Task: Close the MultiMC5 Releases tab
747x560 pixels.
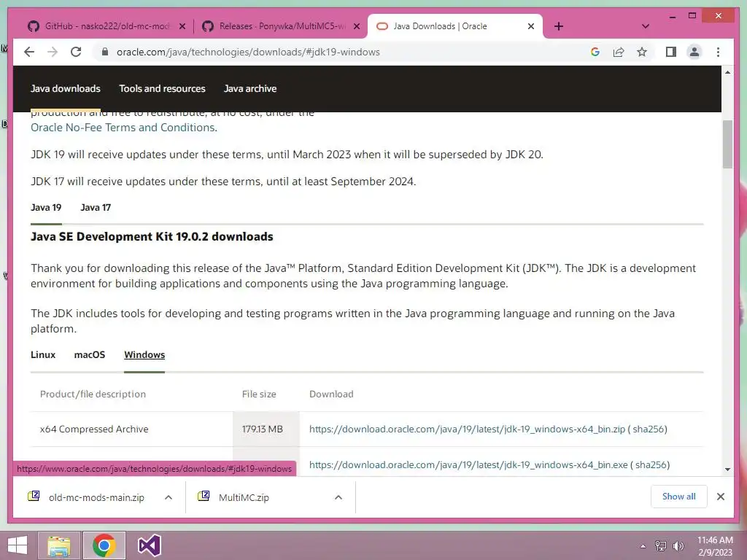Action: click(x=356, y=26)
